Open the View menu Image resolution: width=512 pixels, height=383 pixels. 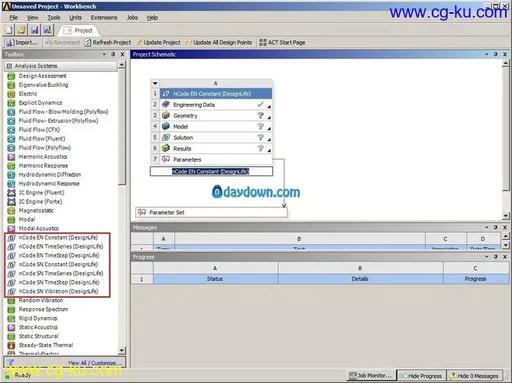(32, 18)
